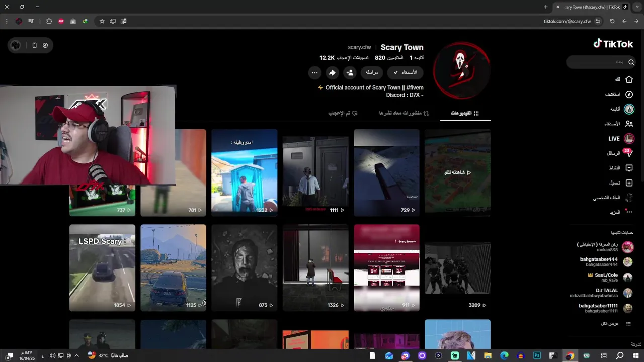Open the Explore compass icon in sidebar
The image size is (644, 362).
(x=629, y=94)
